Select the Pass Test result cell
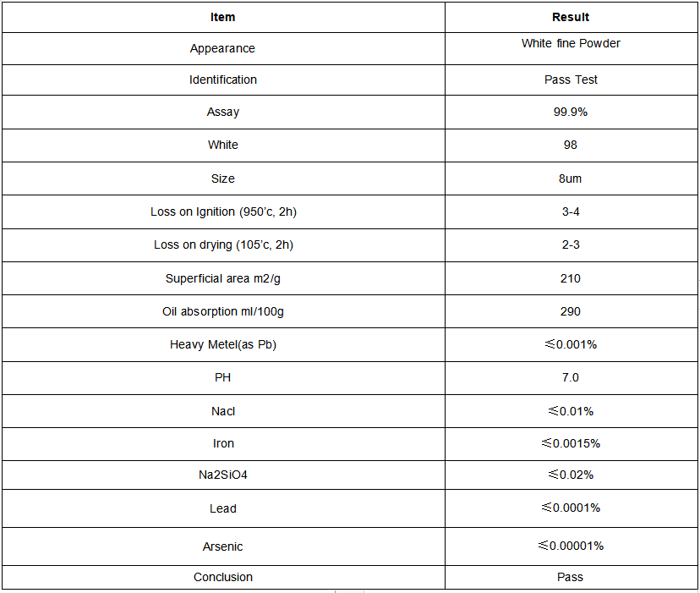The width and height of the screenshot is (700, 593). click(571, 80)
